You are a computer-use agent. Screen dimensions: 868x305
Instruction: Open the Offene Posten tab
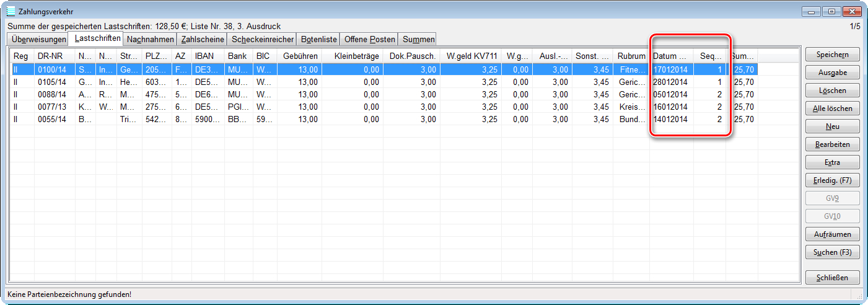pyautogui.click(x=369, y=39)
